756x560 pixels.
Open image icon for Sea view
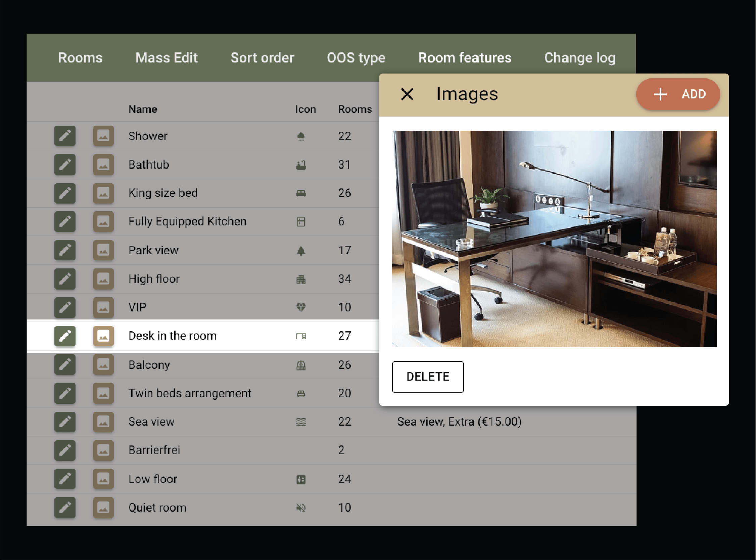pos(103,422)
